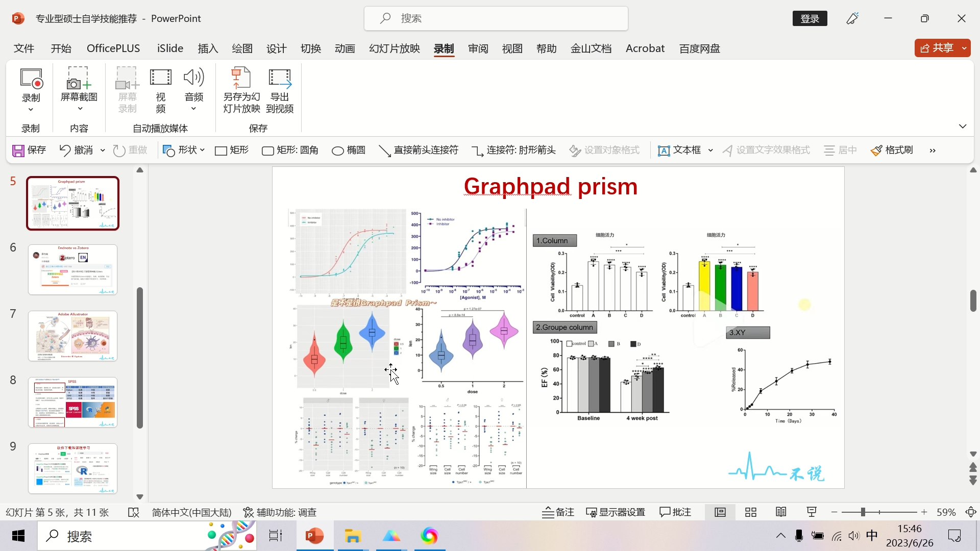Switch to the 幻灯片放映 tab
The height and width of the screenshot is (551, 980).
pos(395,48)
